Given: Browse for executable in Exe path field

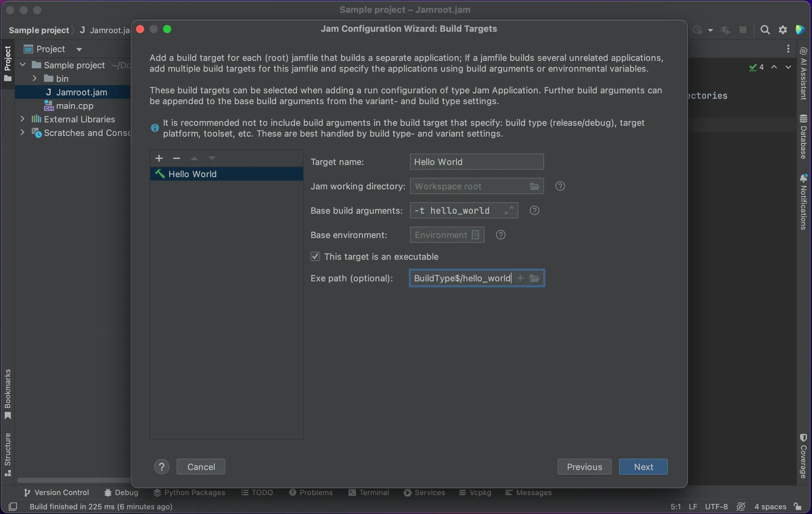Looking at the screenshot, I should pos(534,278).
